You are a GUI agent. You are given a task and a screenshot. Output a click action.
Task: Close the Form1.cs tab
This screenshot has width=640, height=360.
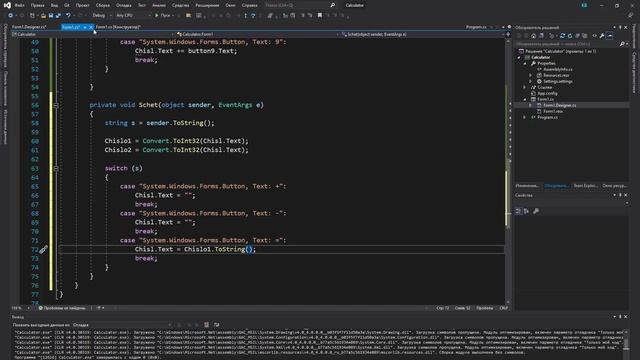(91, 27)
